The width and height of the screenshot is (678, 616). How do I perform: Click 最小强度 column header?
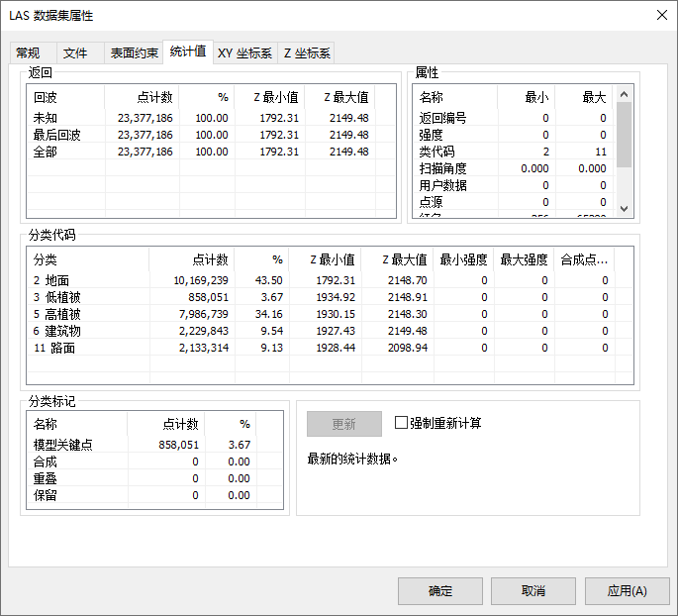[463, 259]
